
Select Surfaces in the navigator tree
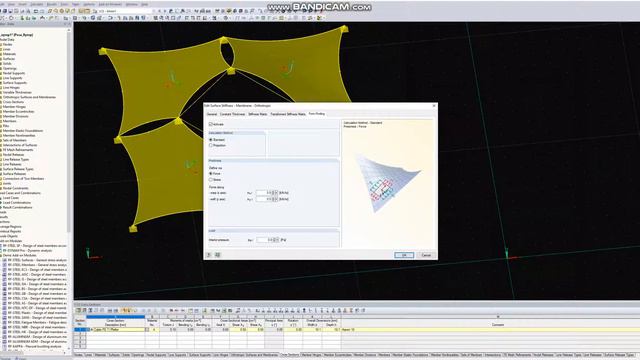tap(9, 59)
